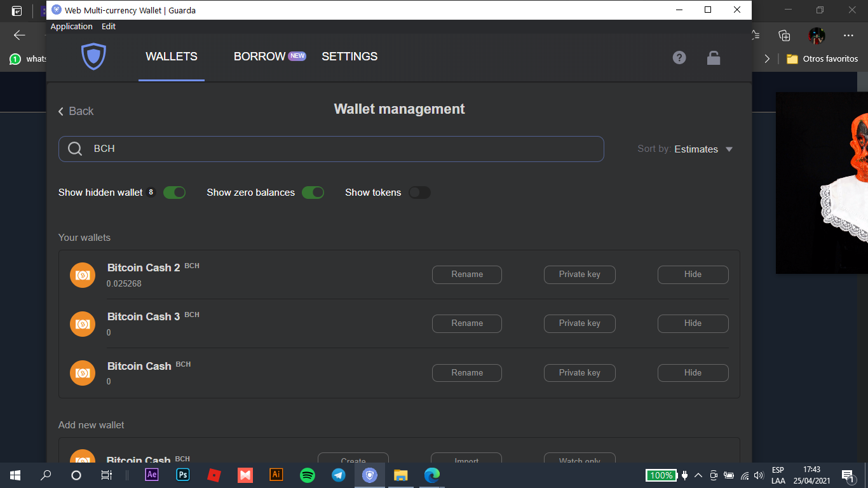Enable the Show tokens switch

point(419,193)
